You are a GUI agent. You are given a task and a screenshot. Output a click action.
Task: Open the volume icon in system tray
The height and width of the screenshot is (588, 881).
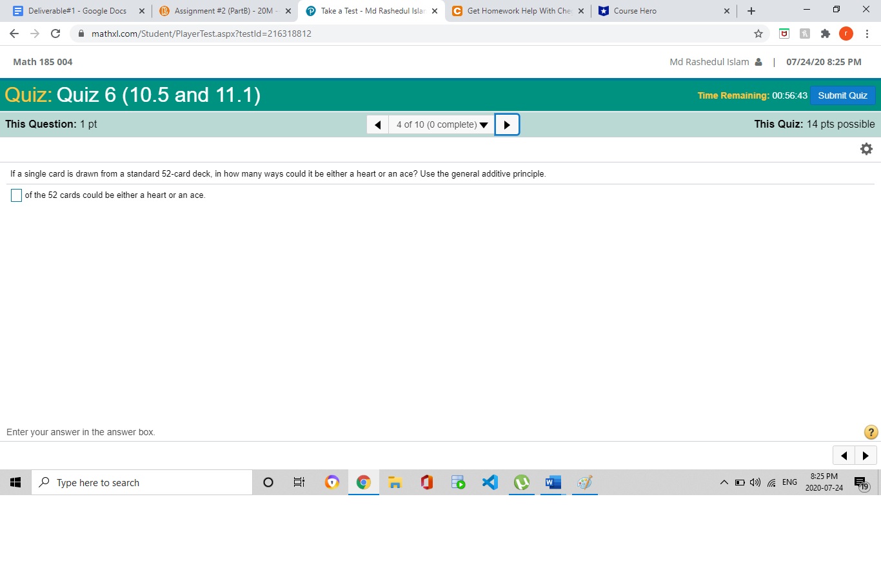755,482
